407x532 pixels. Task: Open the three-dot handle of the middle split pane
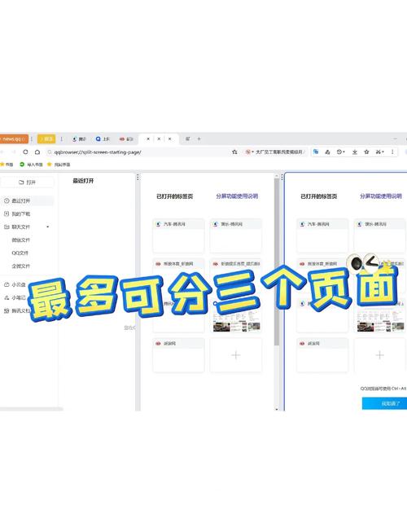point(138,177)
